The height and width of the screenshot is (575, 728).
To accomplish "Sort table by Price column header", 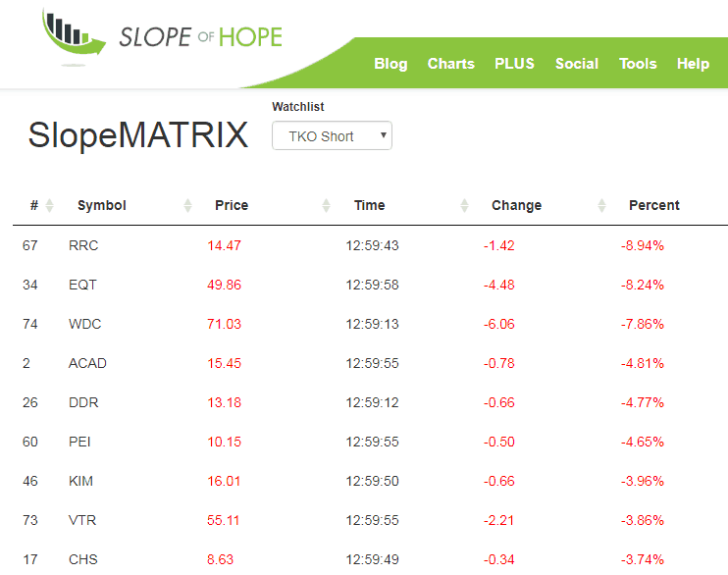I will coord(232,205).
